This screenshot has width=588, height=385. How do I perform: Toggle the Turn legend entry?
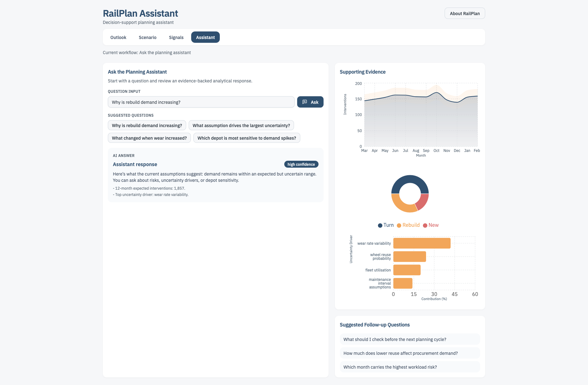pyautogui.click(x=386, y=225)
